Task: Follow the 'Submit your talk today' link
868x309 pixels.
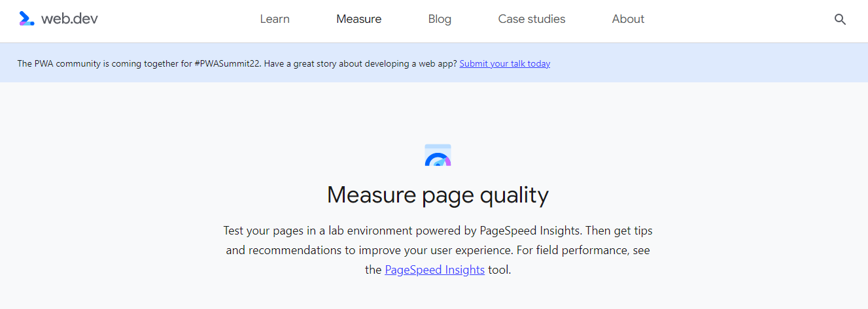Action: tap(505, 63)
